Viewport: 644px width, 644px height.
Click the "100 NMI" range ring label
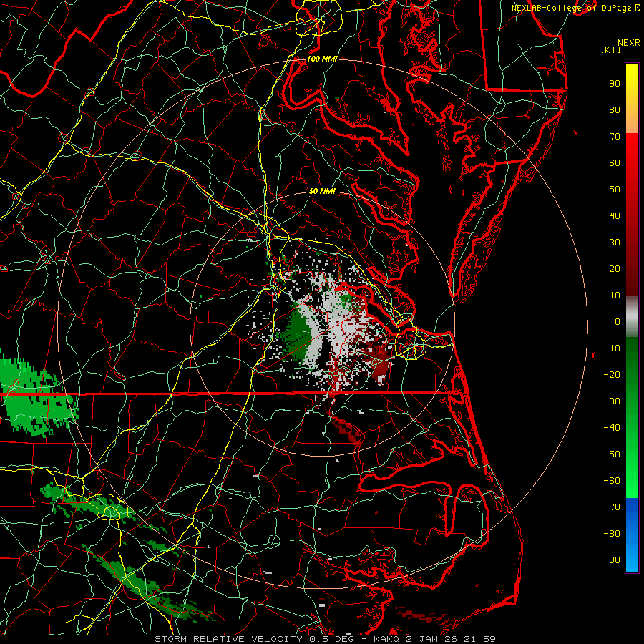tap(322, 59)
